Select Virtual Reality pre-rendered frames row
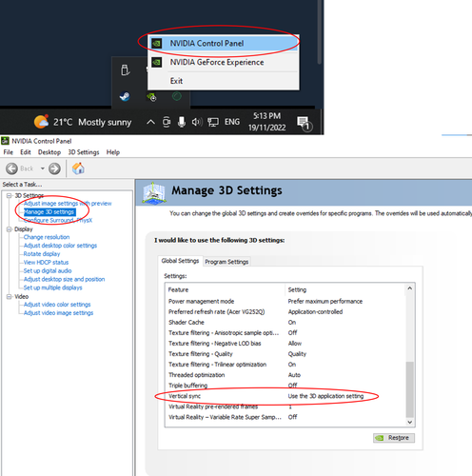The width and height of the screenshot is (472, 476). (285, 407)
